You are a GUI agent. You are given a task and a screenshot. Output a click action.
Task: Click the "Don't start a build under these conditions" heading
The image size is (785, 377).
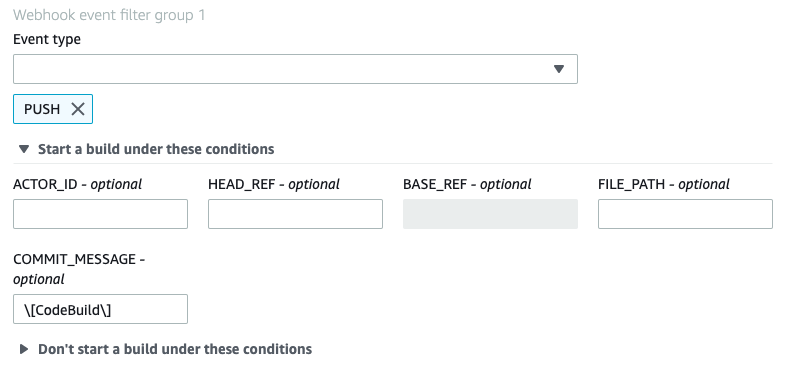175,349
